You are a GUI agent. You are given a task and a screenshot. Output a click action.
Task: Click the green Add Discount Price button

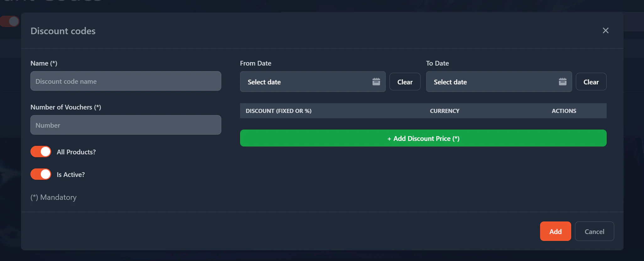(423, 138)
